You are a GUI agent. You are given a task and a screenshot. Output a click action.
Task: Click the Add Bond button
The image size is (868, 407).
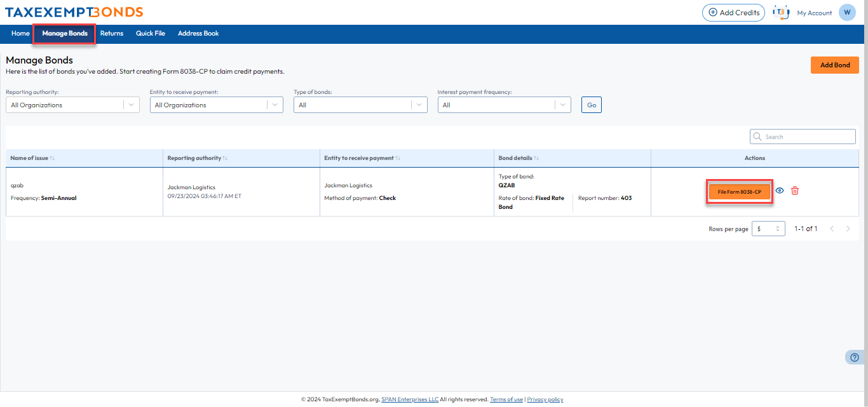(x=835, y=65)
